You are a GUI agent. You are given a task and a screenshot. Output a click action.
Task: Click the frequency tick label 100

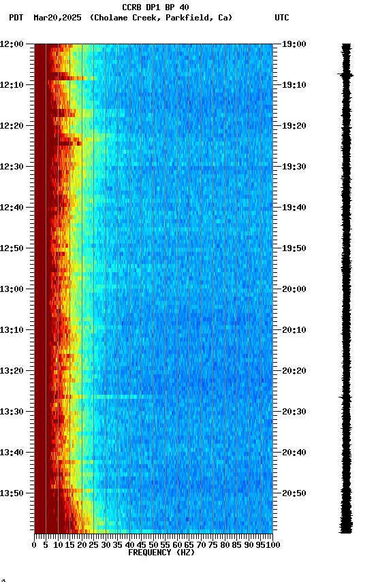(274, 545)
